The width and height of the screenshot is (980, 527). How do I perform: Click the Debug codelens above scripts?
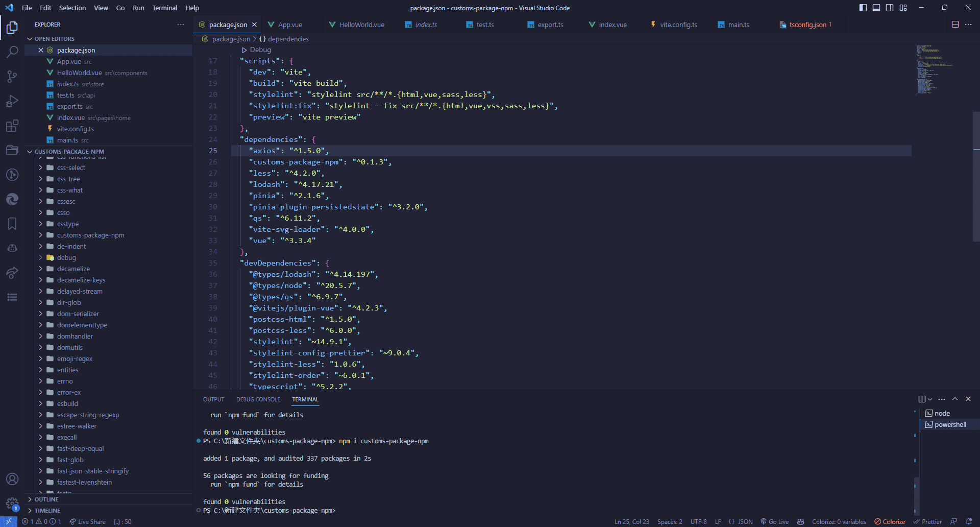click(x=256, y=50)
